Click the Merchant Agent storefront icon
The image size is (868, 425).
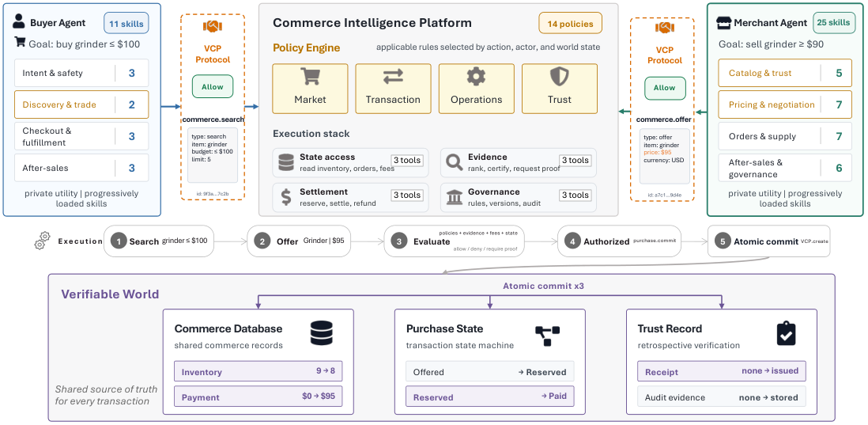click(723, 23)
